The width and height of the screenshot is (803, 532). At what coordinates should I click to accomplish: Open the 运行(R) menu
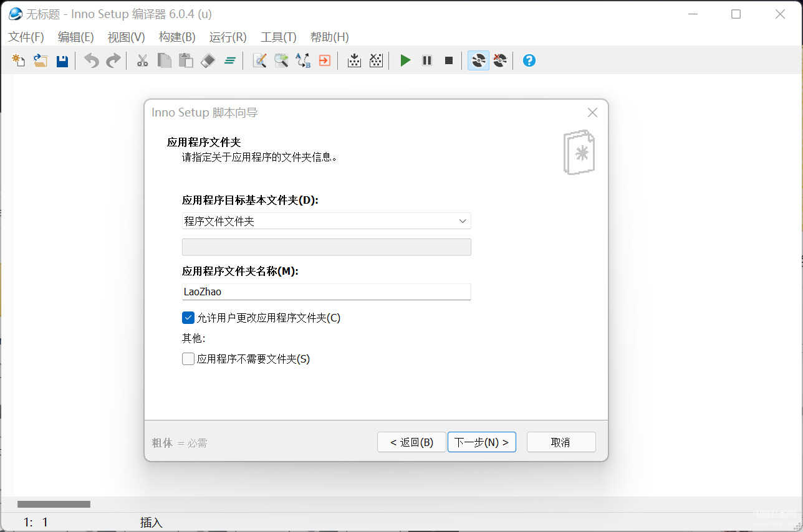228,37
